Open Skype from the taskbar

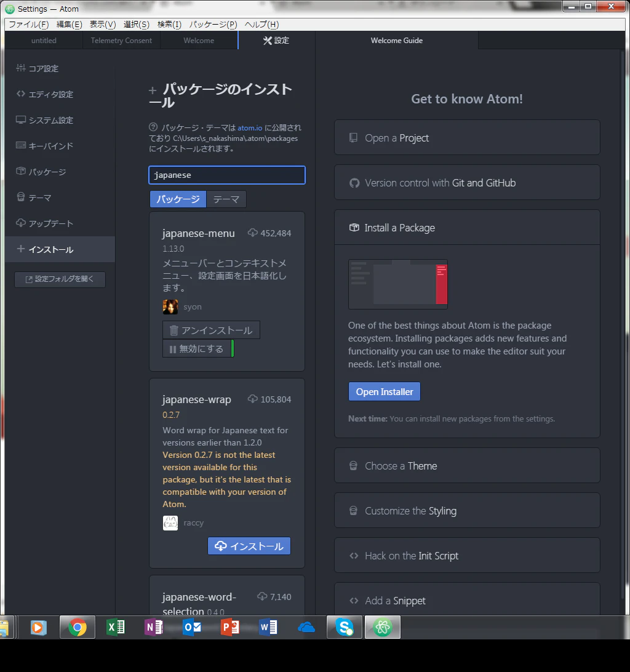(345, 628)
